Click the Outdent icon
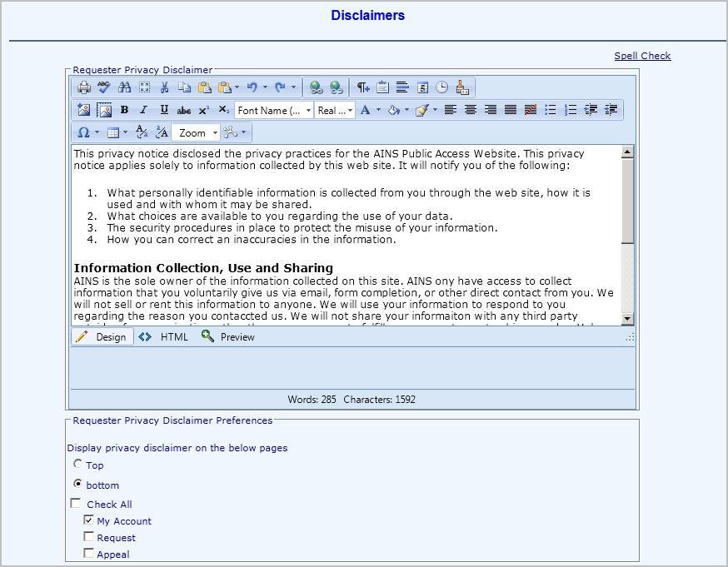The image size is (728, 567). tap(611, 110)
